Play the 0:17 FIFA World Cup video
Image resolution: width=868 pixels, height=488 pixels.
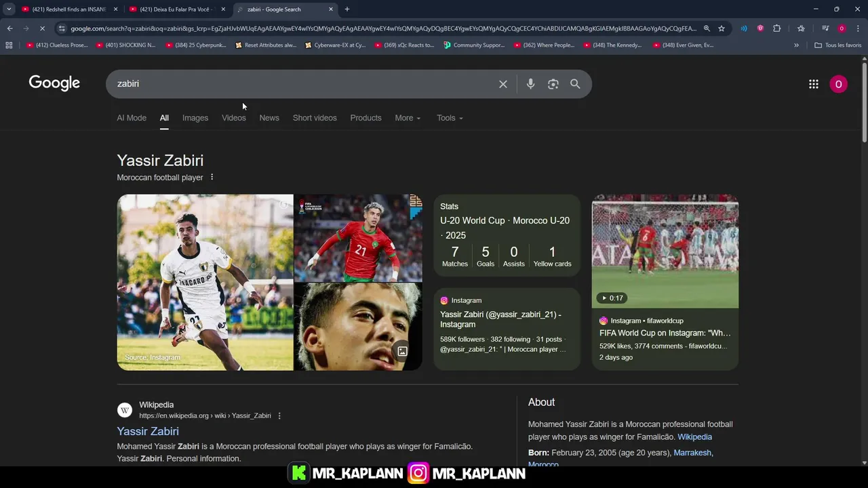[665, 251]
